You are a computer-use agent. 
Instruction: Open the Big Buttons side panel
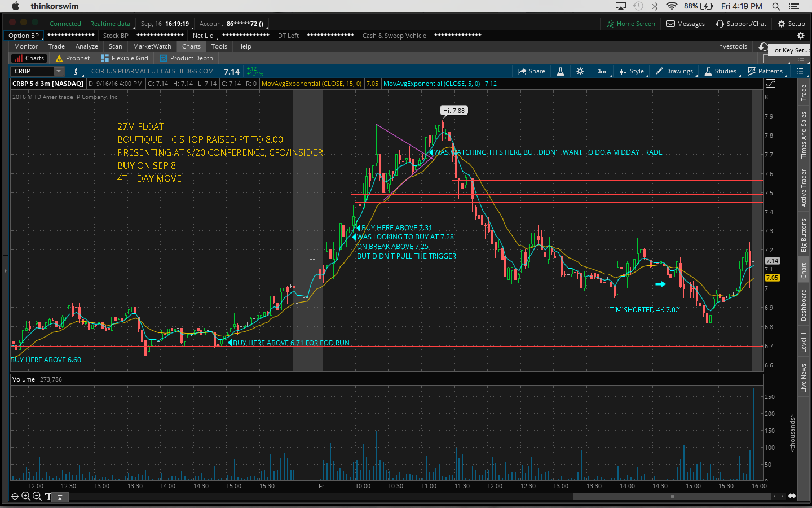click(x=804, y=235)
